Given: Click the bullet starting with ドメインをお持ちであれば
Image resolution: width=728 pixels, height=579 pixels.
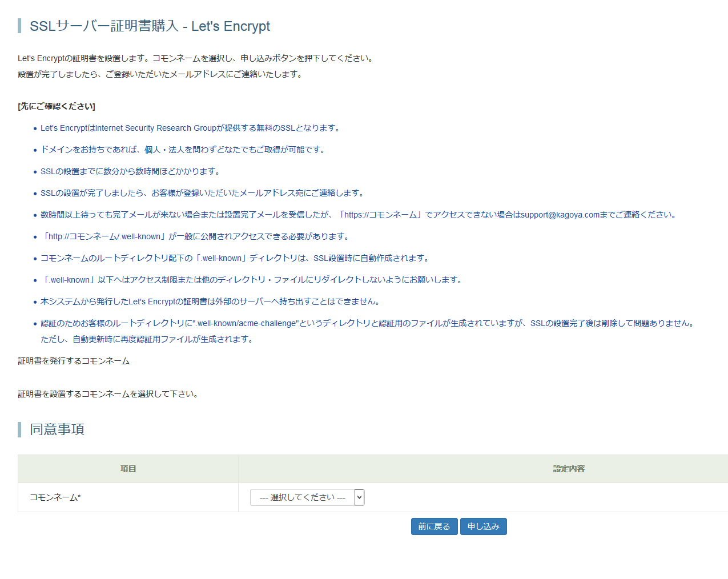Looking at the screenshot, I should (x=184, y=150).
